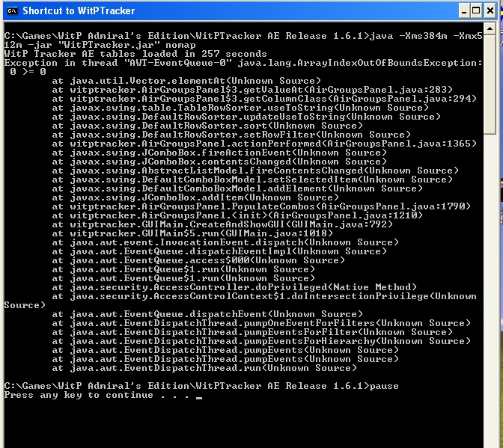
Task: Click the scrollbar up arrow
Action: (x=490, y=29)
